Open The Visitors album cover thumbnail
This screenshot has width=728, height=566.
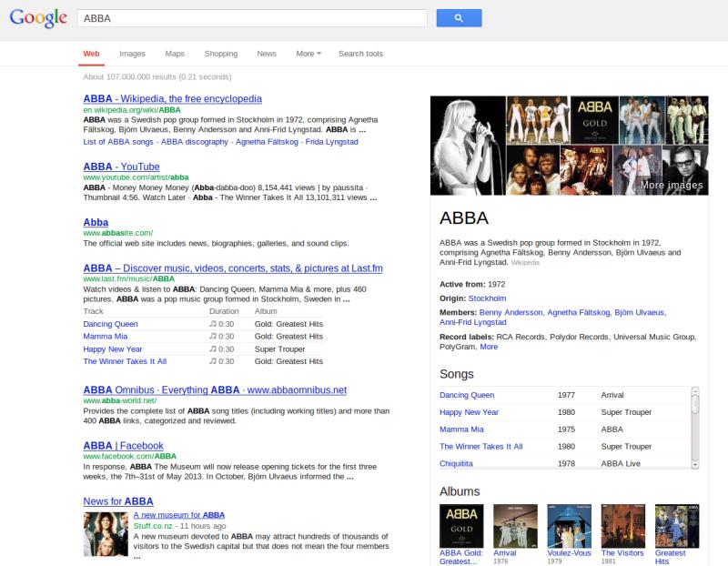pos(623,526)
